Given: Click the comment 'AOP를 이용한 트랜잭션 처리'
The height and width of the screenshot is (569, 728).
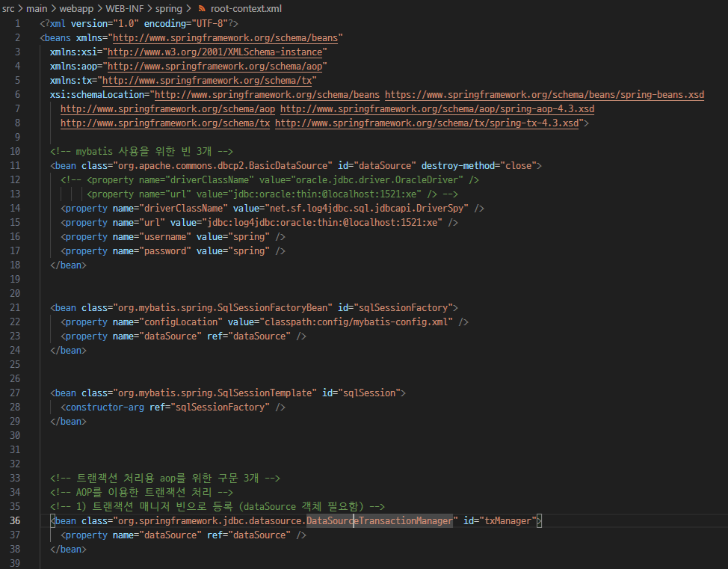Looking at the screenshot, I should coord(144,492).
